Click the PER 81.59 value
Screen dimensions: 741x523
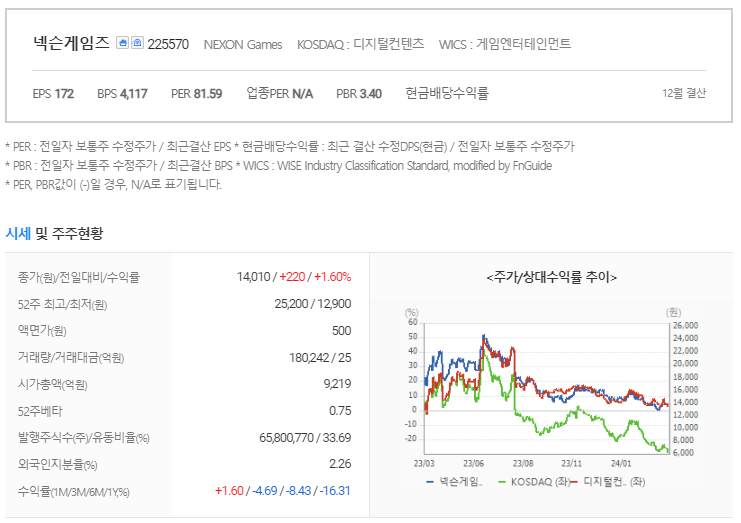tap(197, 94)
